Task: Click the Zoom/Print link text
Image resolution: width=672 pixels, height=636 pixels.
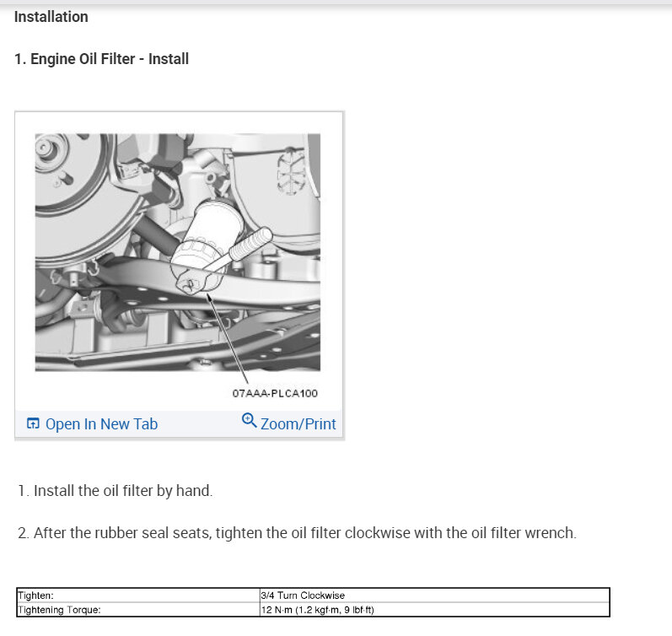Action: [x=298, y=423]
